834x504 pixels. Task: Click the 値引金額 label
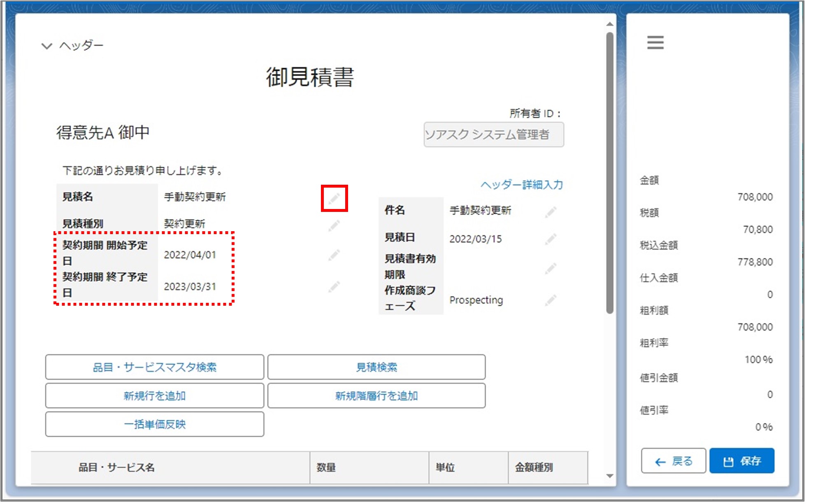click(659, 378)
